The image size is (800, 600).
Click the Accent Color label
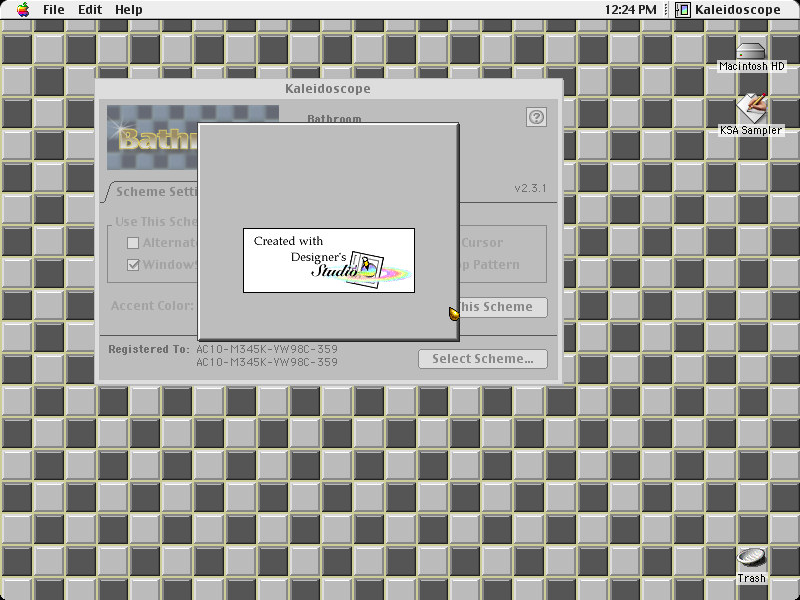[152, 306]
